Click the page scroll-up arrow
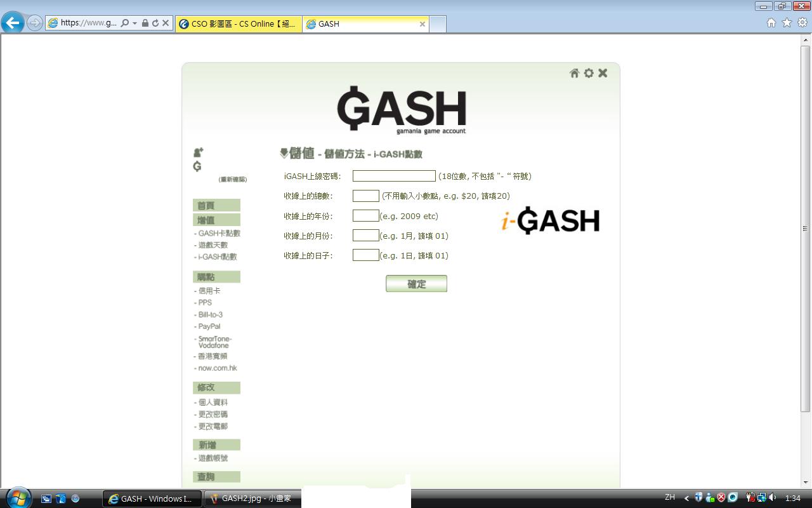The width and height of the screenshot is (812, 508). coord(806,41)
